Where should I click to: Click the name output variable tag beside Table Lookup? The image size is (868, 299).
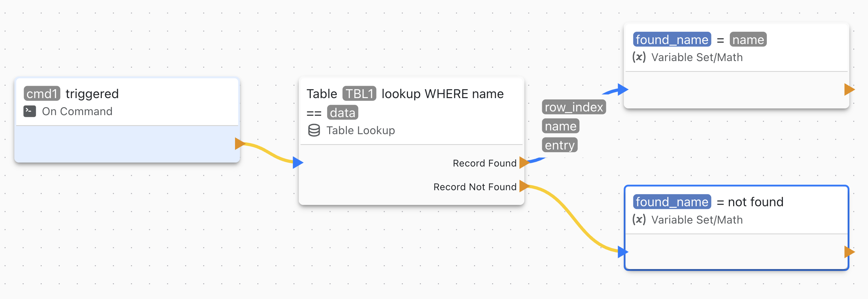561,126
